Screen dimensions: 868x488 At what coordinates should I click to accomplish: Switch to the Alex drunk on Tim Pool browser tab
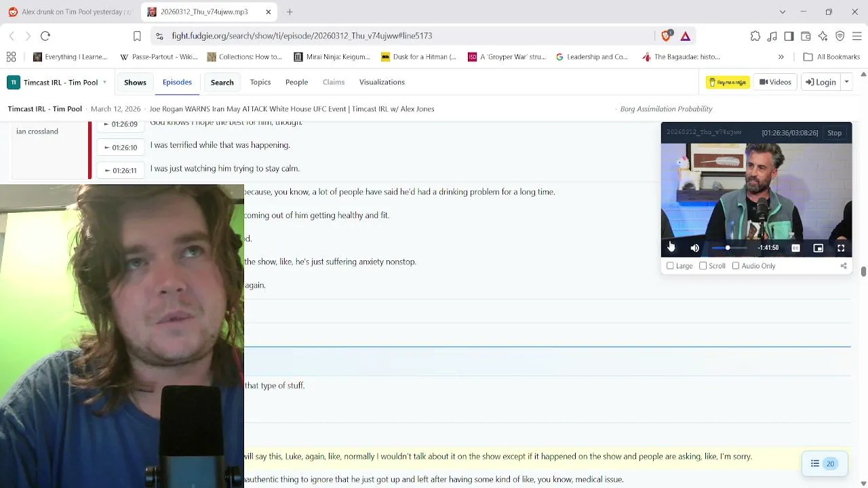71,12
